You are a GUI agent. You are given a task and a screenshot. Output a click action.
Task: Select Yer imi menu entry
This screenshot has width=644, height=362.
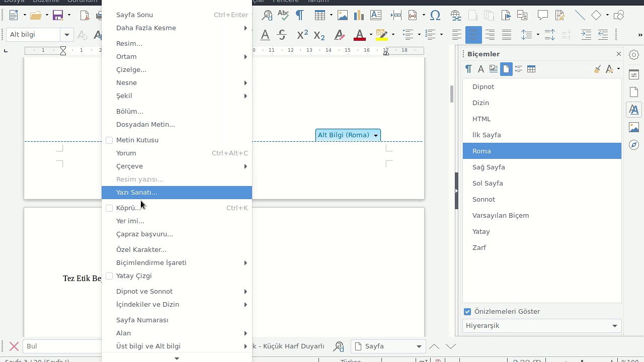coord(177,221)
